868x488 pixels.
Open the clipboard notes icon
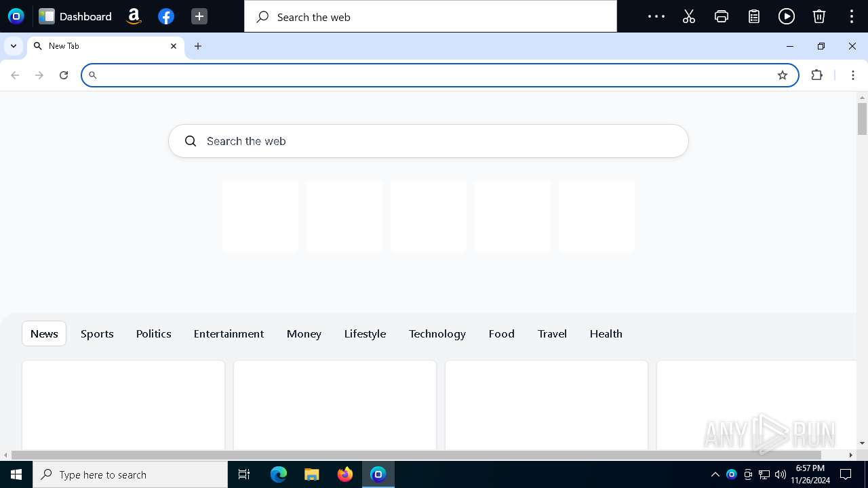point(754,16)
